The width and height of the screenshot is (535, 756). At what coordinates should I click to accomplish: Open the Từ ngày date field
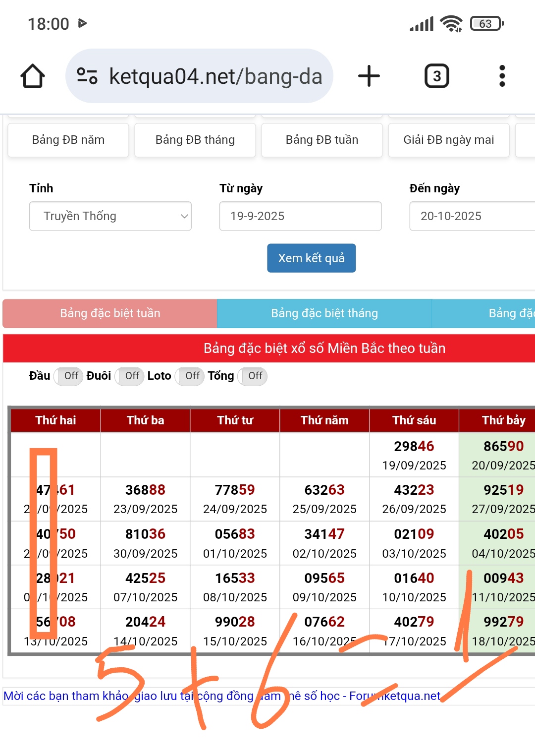300,216
